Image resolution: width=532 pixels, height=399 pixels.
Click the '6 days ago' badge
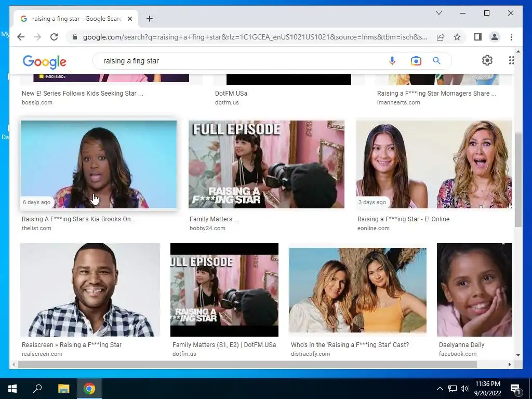37,202
